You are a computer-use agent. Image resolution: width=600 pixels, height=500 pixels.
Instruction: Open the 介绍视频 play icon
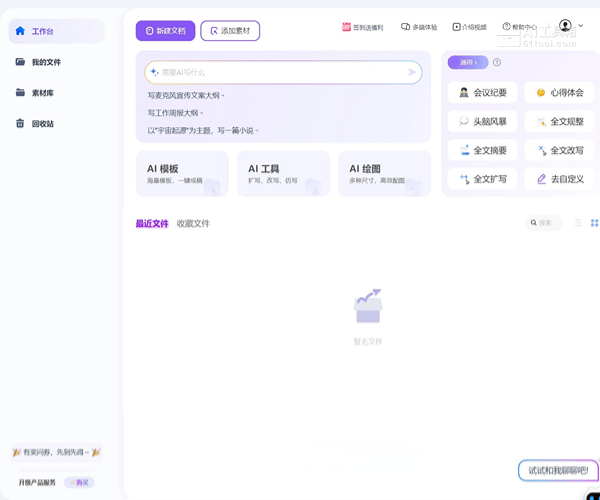pos(457,27)
